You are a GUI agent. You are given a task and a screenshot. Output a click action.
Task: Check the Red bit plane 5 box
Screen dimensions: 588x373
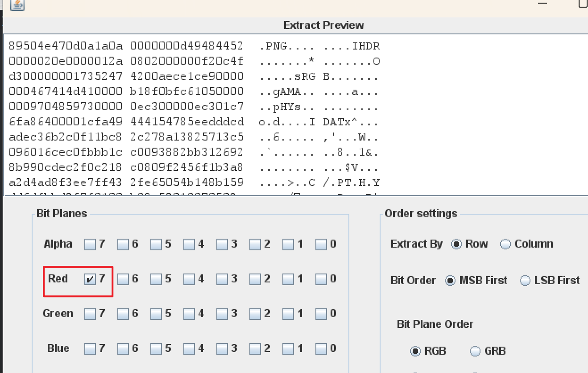[156, 279]
